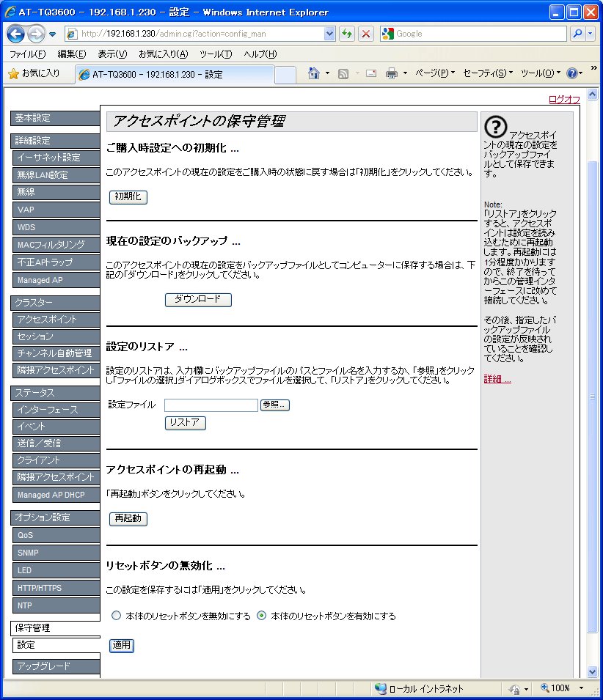Open the ツール(T) menu in menu bar
Screen dimensions: 603x700
(x=216, y=54)
